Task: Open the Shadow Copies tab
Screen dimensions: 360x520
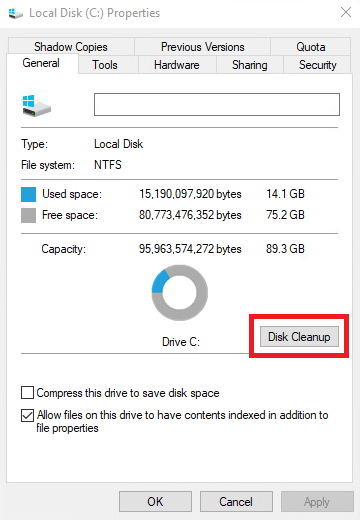Action: click(x=71, y=47)
